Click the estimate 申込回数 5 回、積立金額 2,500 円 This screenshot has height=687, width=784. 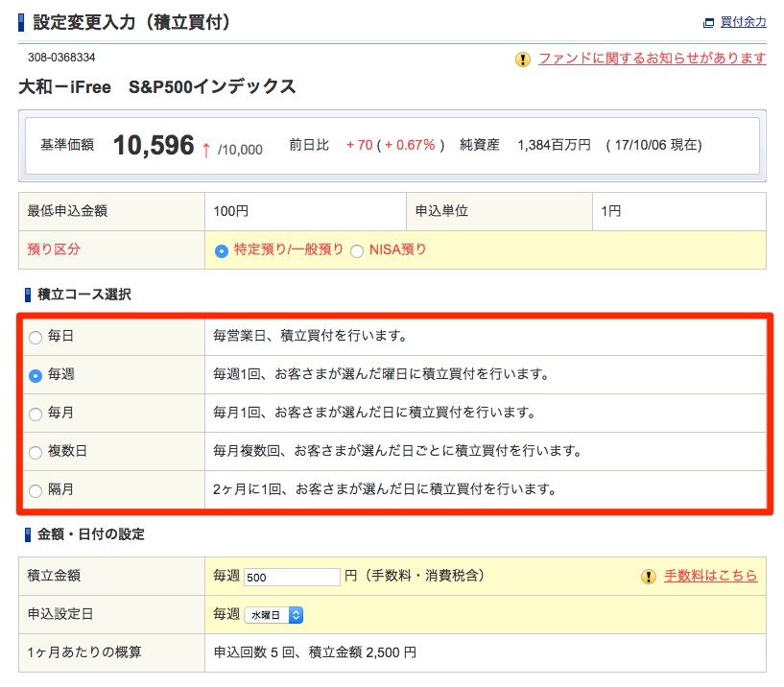[x=315, y=652]
